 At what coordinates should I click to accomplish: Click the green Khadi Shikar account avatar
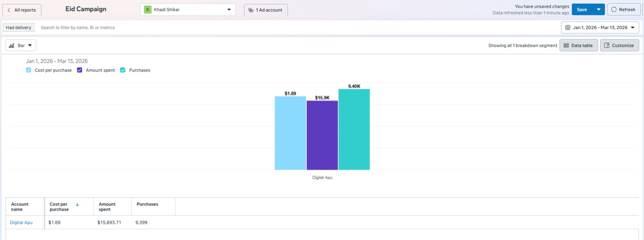pyautogui.click(x=148, y=10)
